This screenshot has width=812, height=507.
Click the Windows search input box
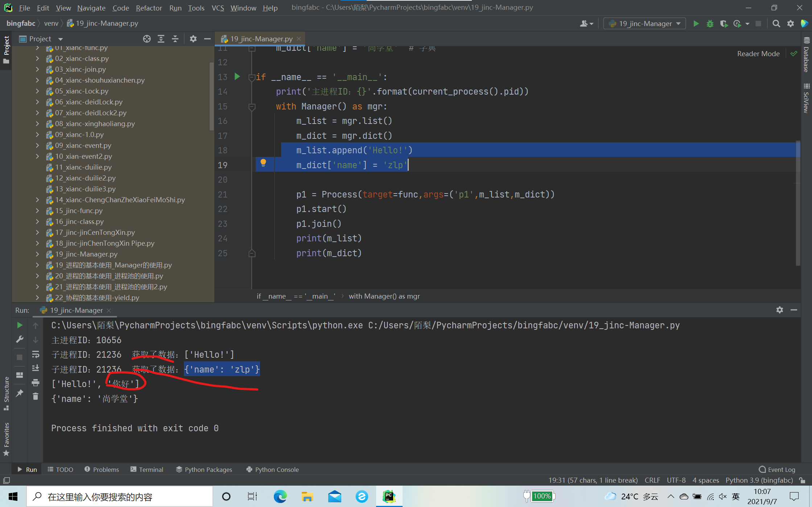click(x=120, y=496)
